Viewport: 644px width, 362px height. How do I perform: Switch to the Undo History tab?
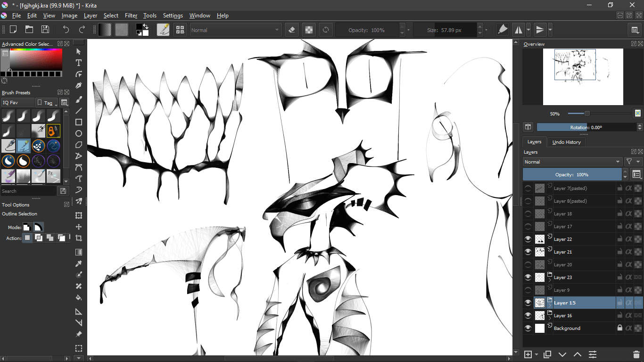click(566, 142)
